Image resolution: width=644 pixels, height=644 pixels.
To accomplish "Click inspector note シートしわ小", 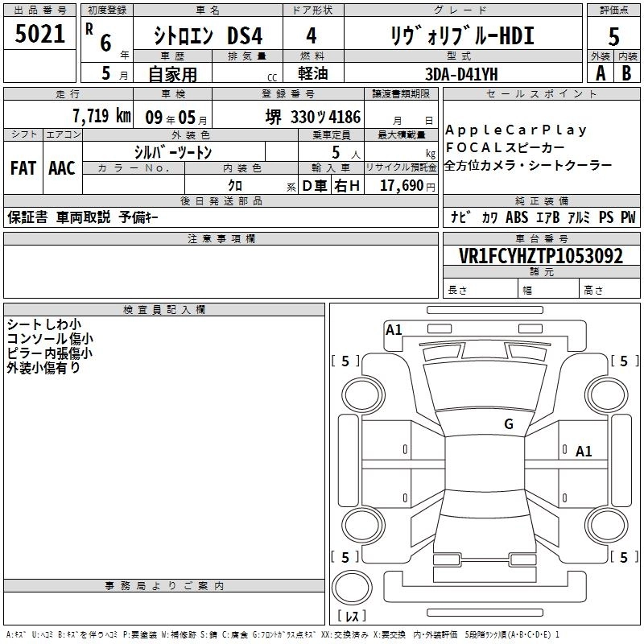I will pos(44,324).
